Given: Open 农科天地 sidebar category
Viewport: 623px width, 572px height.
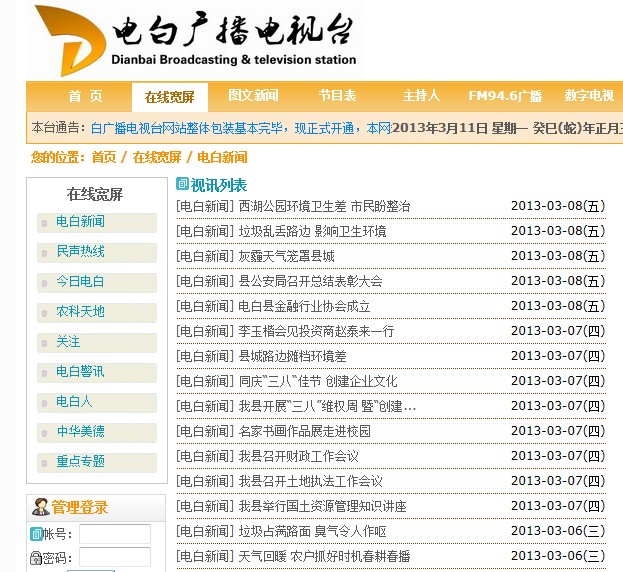Looking at the screenshot, I should point(80,311).
